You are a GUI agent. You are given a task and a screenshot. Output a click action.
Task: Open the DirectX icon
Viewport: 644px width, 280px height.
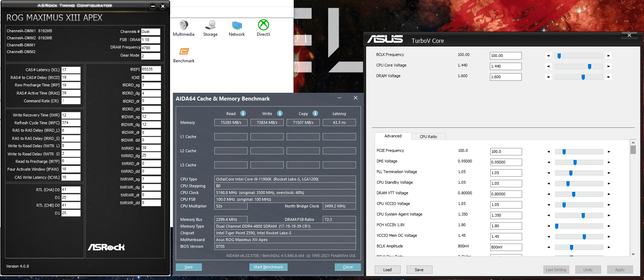point(263,28)
